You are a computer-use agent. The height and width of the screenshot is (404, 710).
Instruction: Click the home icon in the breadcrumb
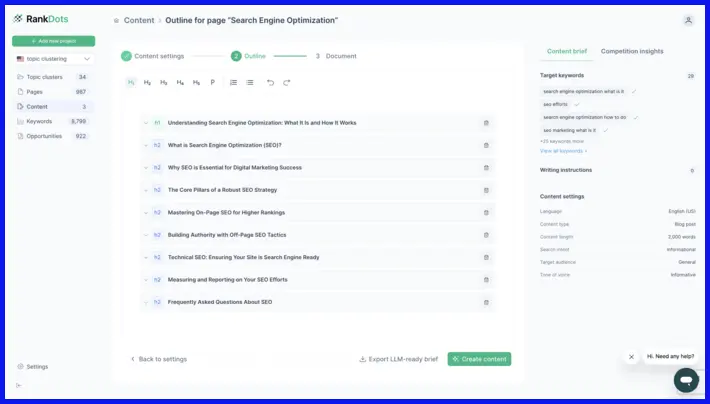(116, 20)
